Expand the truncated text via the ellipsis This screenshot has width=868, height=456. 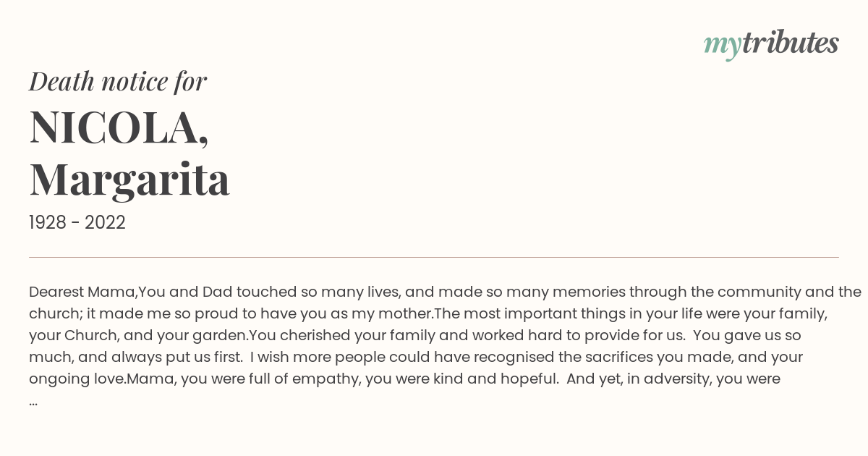(33, 400)
